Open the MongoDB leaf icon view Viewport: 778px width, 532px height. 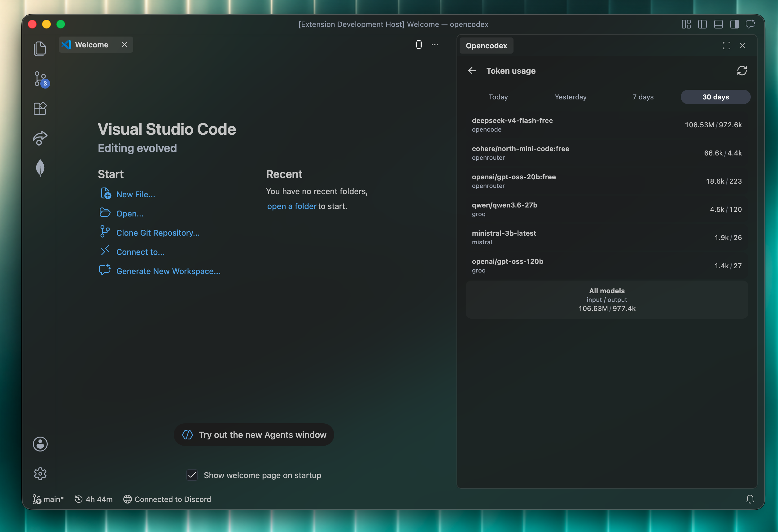point(40,168)
